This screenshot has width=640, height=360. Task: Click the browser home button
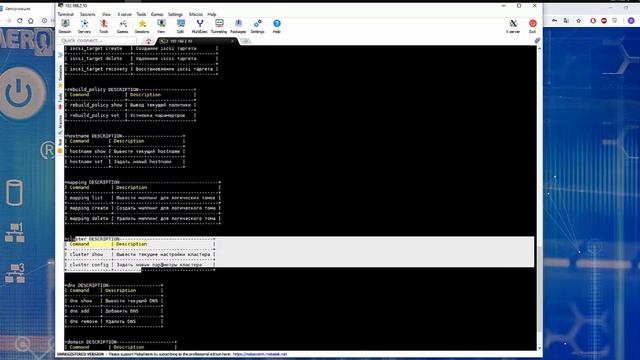31,20
